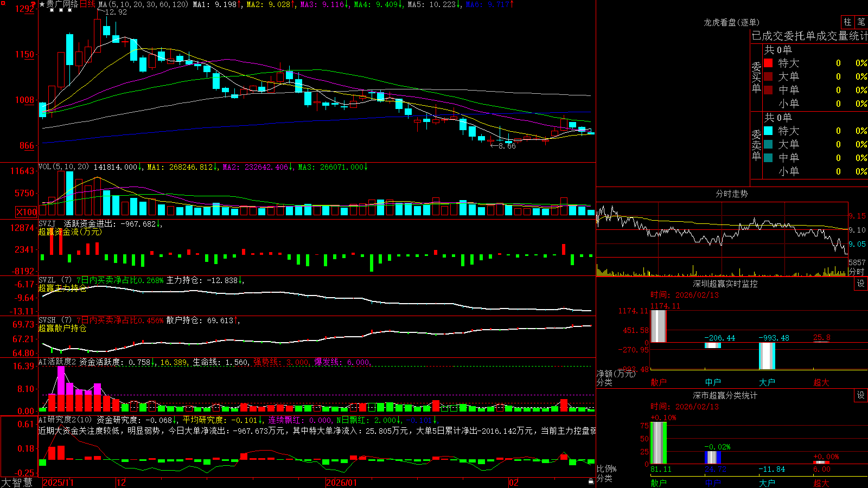
Task: Open 设 settings for 深圳超赢实时监控
Action: (x=861, y=284)
